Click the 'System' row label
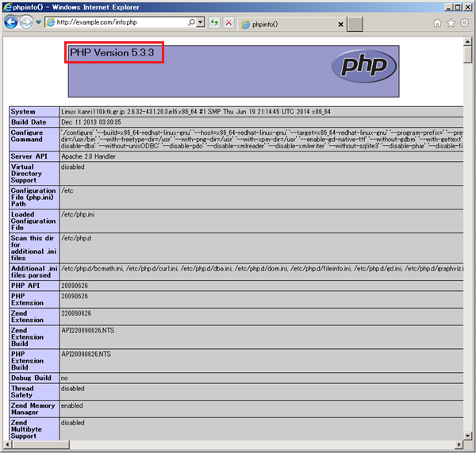Image resolution: width=476 pixels, height=453 pixels. (x=23, y=112)
